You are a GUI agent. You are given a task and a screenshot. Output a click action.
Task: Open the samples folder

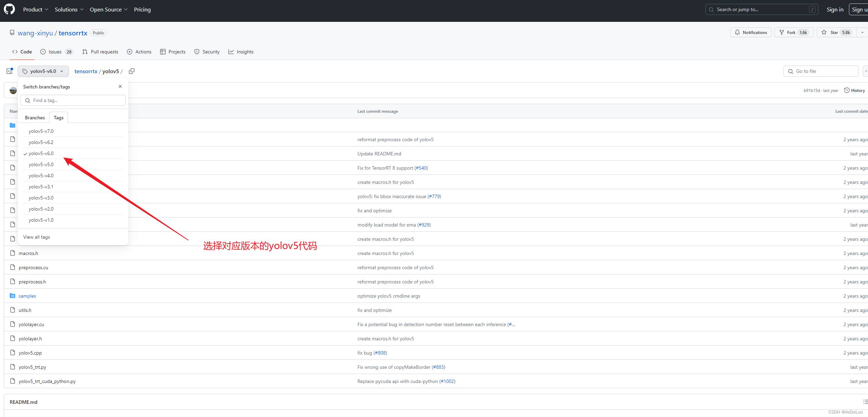27,296
